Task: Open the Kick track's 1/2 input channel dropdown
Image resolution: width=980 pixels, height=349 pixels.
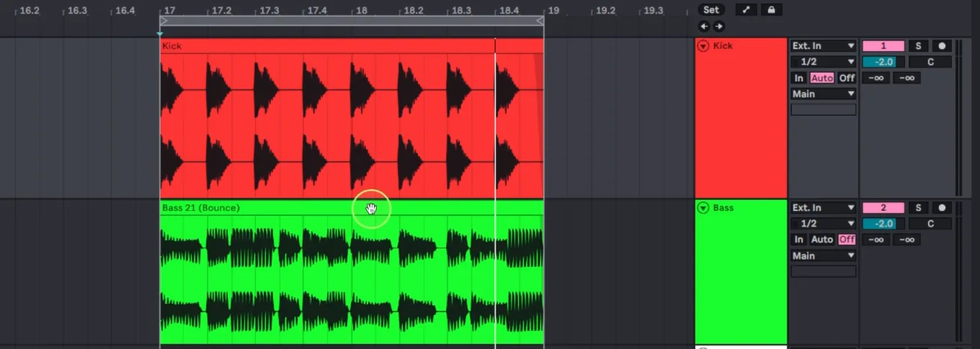Action: pyautogui.click(x=824, y=62)
